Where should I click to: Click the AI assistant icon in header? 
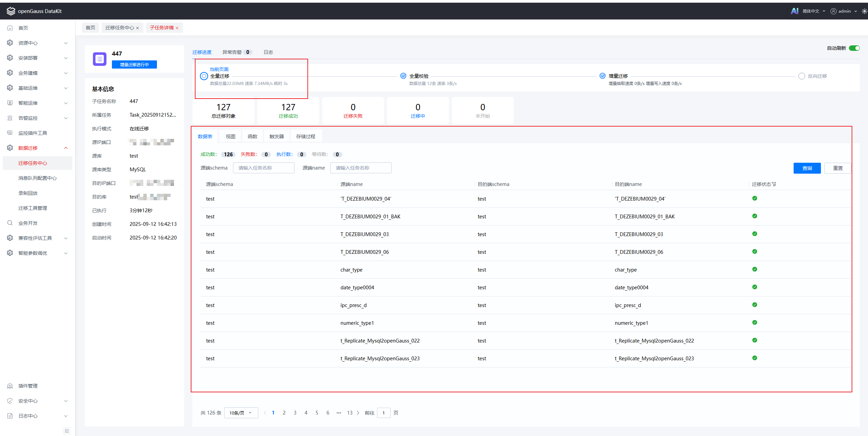click(x=794, y=11)
